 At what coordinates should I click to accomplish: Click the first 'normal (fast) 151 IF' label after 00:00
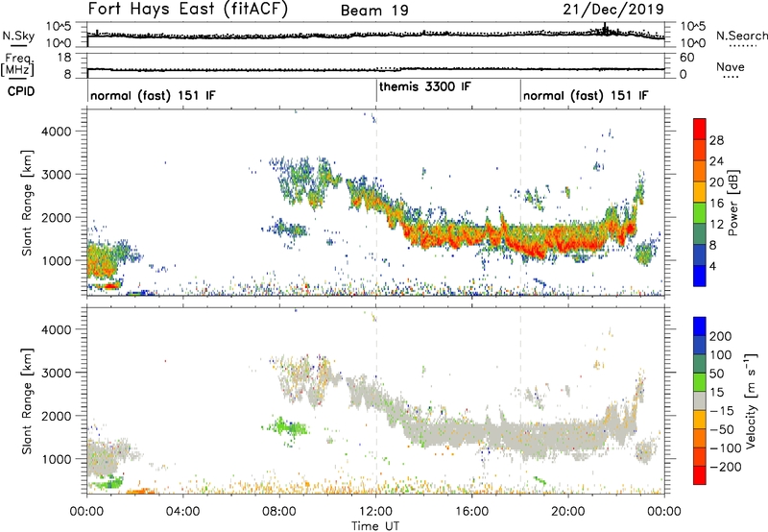click(x=153, y=95)
